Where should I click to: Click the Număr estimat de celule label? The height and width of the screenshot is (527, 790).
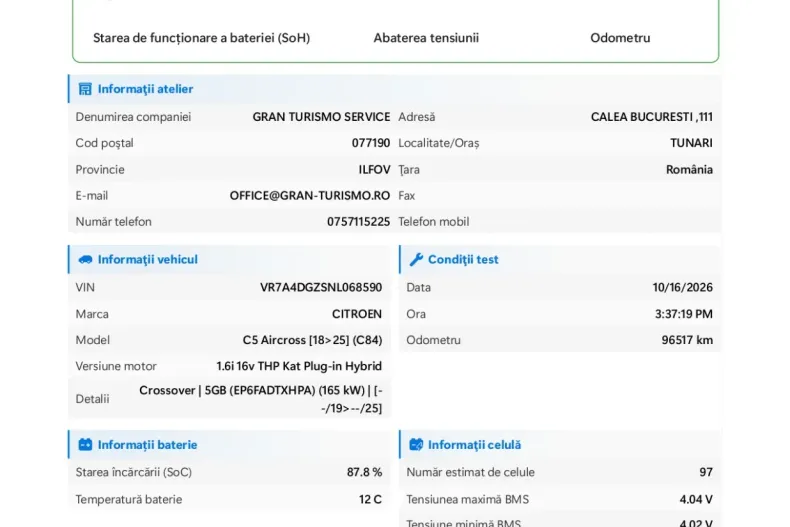471,472
